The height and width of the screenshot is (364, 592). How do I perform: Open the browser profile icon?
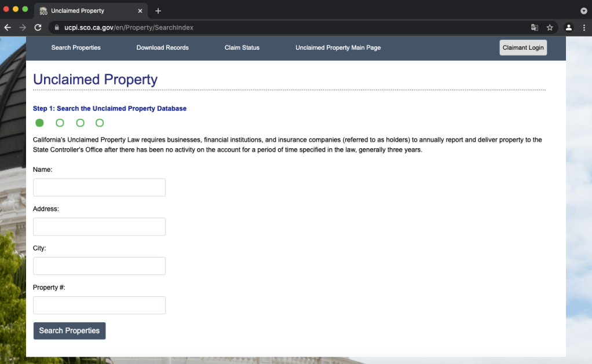[x=569, y=27]
